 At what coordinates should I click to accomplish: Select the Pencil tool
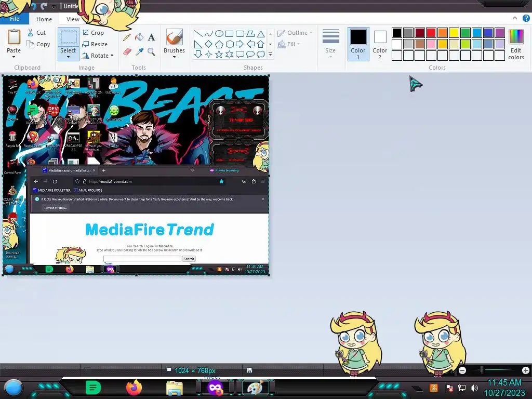tap(127, 37)
